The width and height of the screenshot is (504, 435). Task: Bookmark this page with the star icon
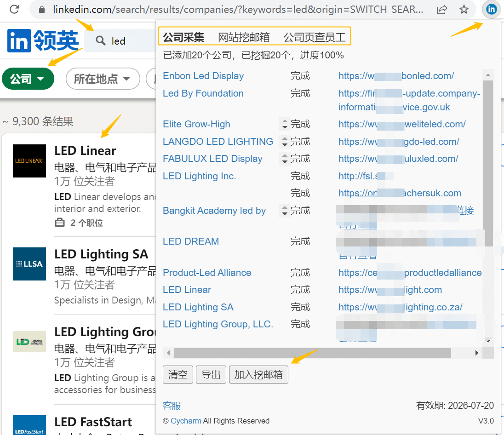464,10
